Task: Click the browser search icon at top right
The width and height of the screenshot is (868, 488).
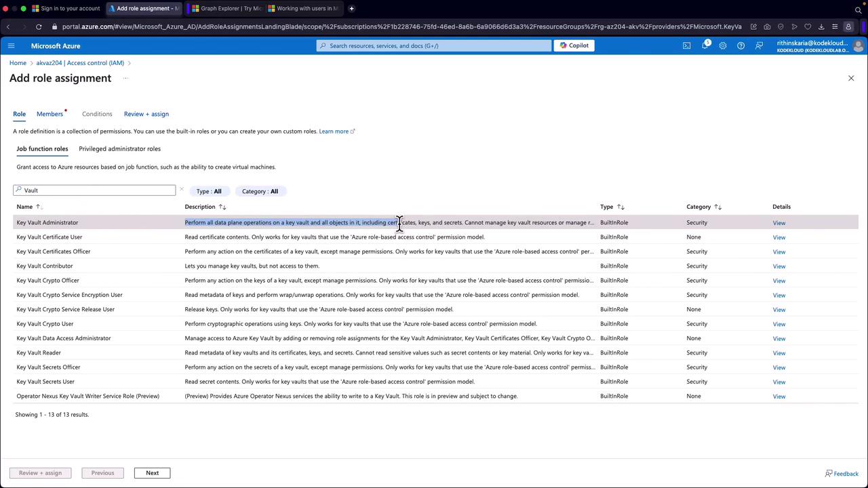Action: (x=859, y=9)
